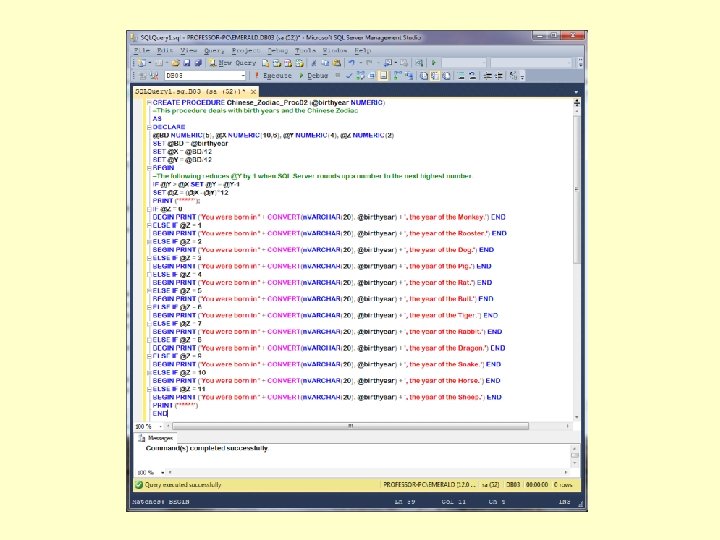Toggle the Include Client Statistics button
This screenshot has width=720, height=540.
click(x=409, y=75)
